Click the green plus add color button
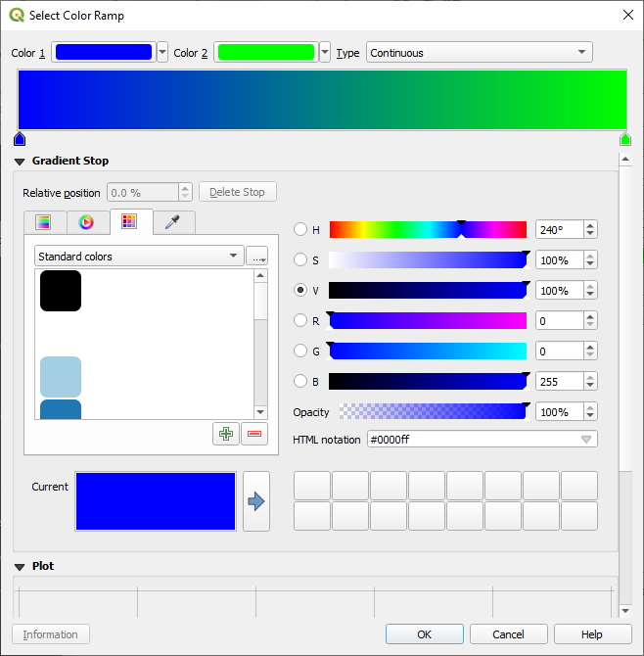This screenshot has width=644, height=656. click(x=226, y=434)
